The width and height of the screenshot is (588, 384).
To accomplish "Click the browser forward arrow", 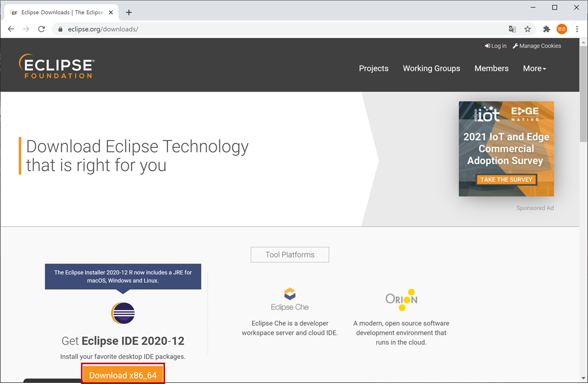I will (x=26, y=29).
